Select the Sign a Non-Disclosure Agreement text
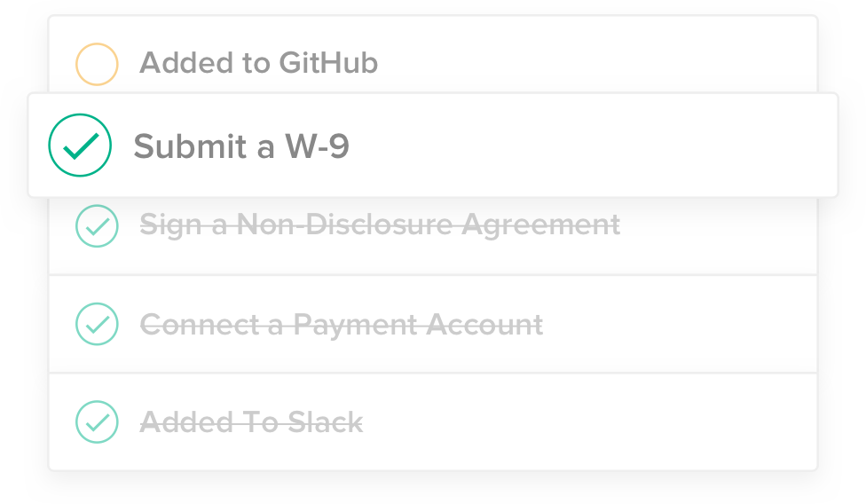 [380, 225]
